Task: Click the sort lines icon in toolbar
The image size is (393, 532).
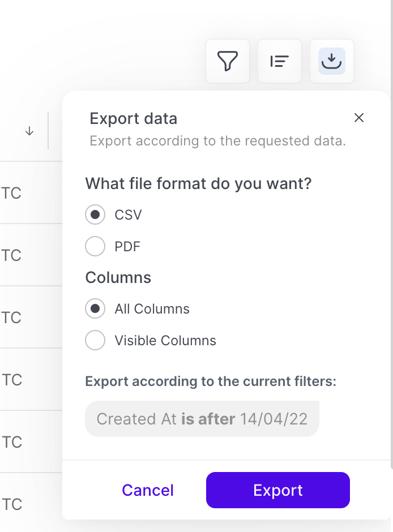Action: coord(280,61)
